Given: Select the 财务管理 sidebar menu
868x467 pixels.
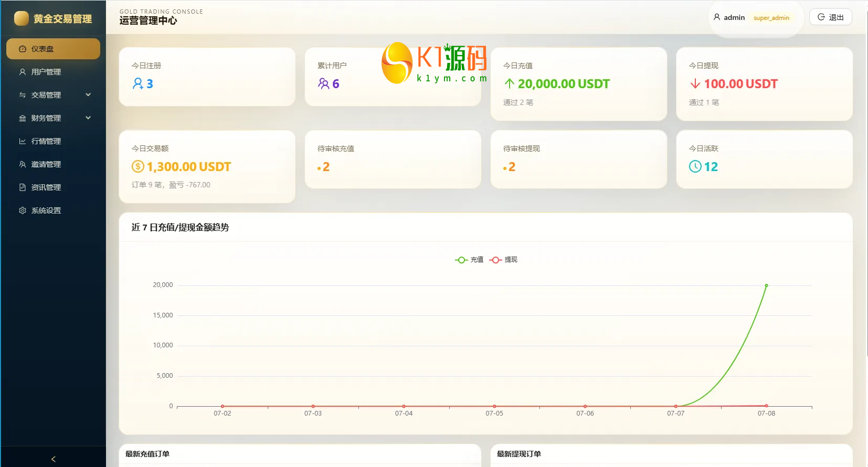Looking at the screenshot, I should click(x=53, y=118).
